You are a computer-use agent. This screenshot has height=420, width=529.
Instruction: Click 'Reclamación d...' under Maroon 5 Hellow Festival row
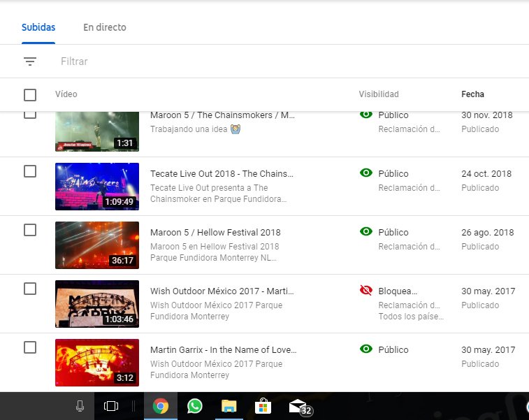409,247
